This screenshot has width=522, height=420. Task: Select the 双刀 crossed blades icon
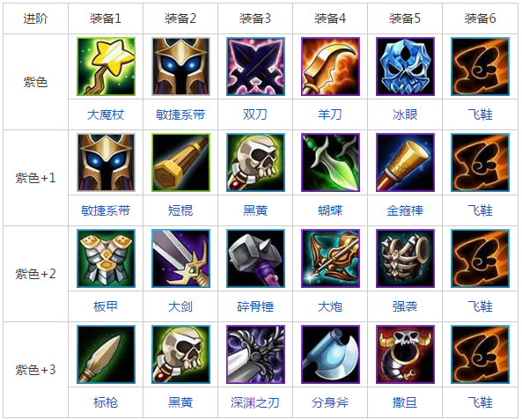[255, 67]
